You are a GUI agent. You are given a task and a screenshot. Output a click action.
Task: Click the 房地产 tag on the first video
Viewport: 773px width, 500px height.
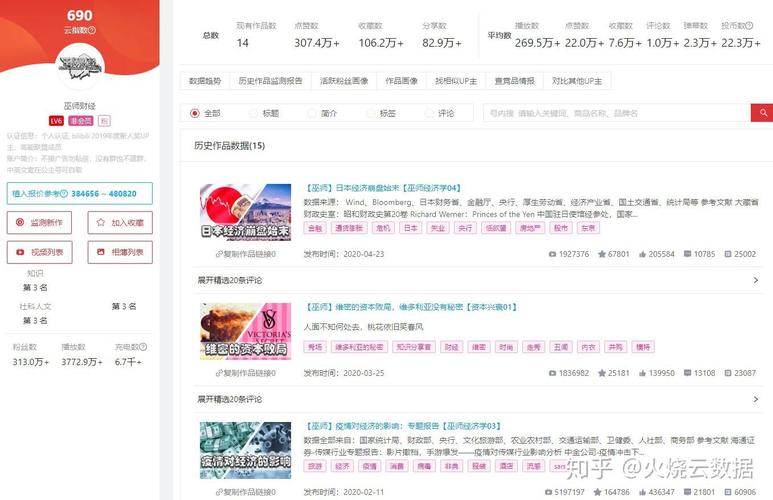click(530, 228)
